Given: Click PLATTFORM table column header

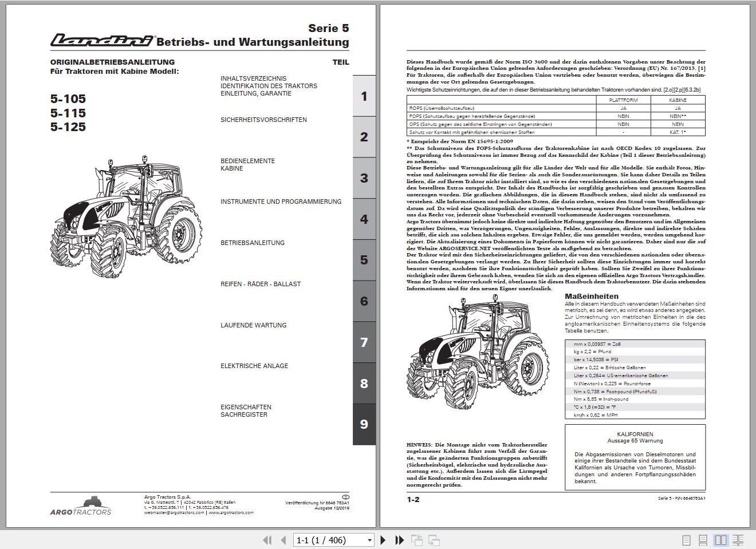Looking at the screenshot, I should 623,100.
